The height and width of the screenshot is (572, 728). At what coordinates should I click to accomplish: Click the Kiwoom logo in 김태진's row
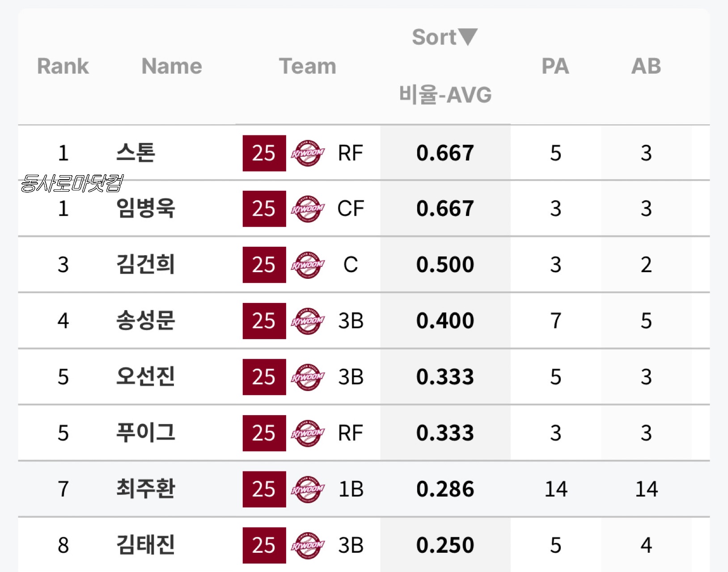click(x=308, y=545)
